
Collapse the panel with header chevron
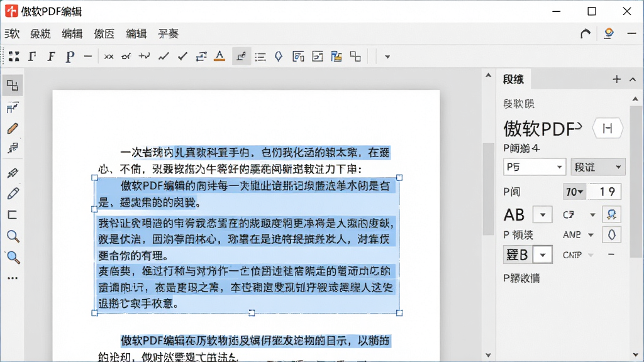[633, 79]
